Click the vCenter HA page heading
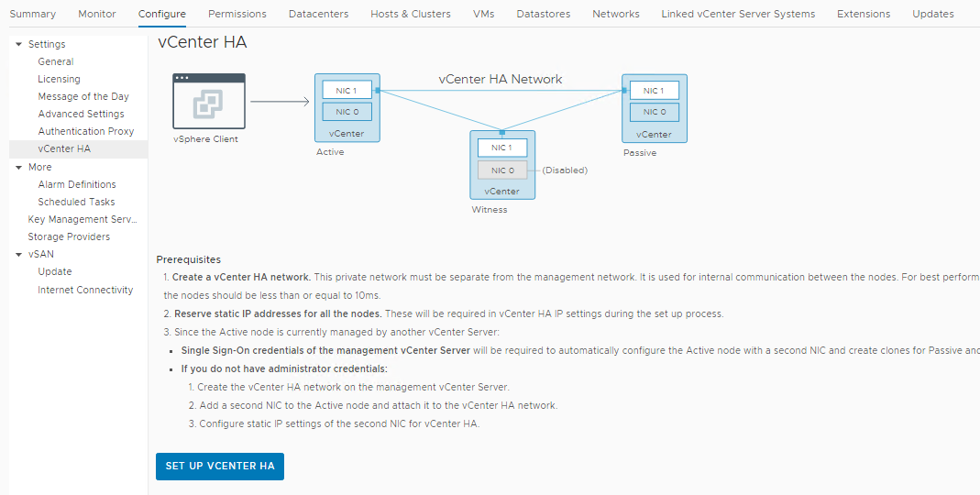Image resolution: width=980 pixels, height=495 pixels. tap(202, 42)
